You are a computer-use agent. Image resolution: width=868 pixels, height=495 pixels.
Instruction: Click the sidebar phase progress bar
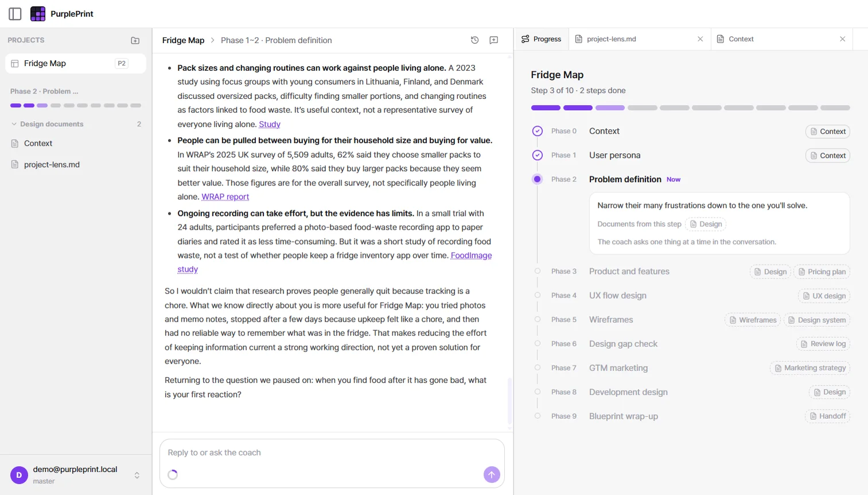tap(76, 106)
